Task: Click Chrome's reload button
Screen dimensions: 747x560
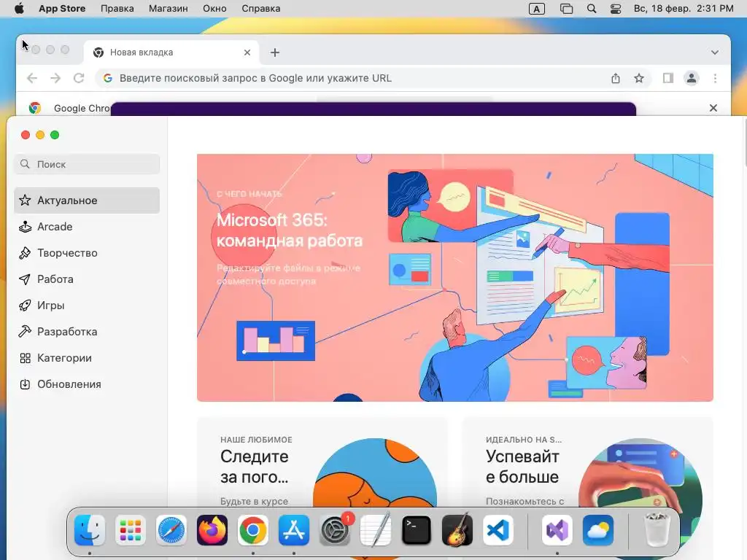Action: [79, 78]
